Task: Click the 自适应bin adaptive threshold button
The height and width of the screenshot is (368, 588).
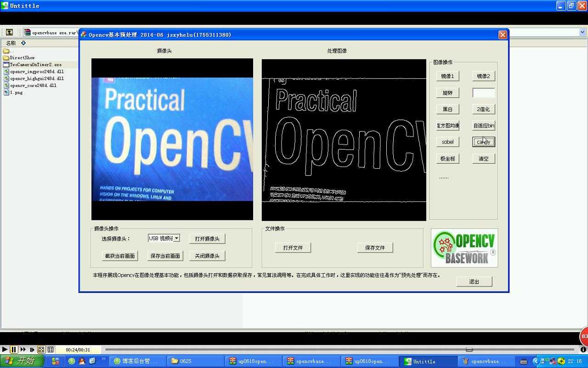Action: [x=483, y=126]
